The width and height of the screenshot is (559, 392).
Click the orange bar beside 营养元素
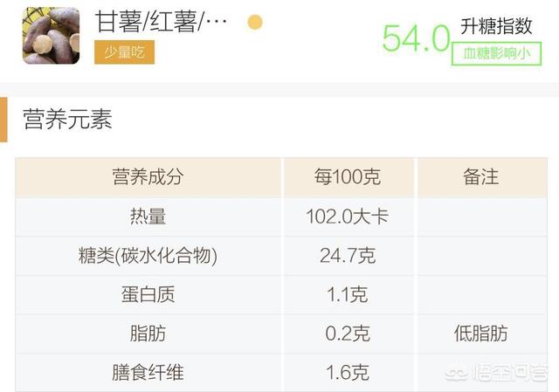[x=3, y=120]
